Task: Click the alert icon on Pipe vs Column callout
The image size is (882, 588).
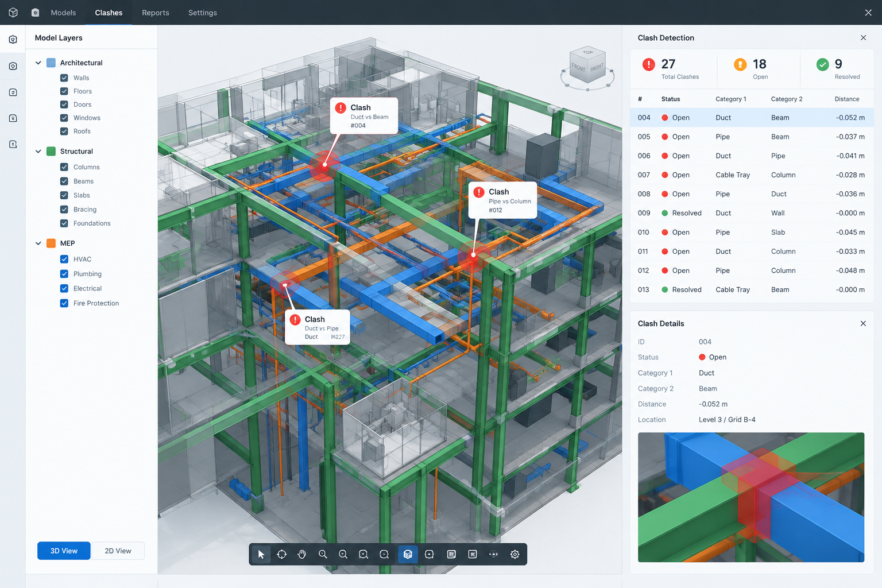Action: [479, 192]
